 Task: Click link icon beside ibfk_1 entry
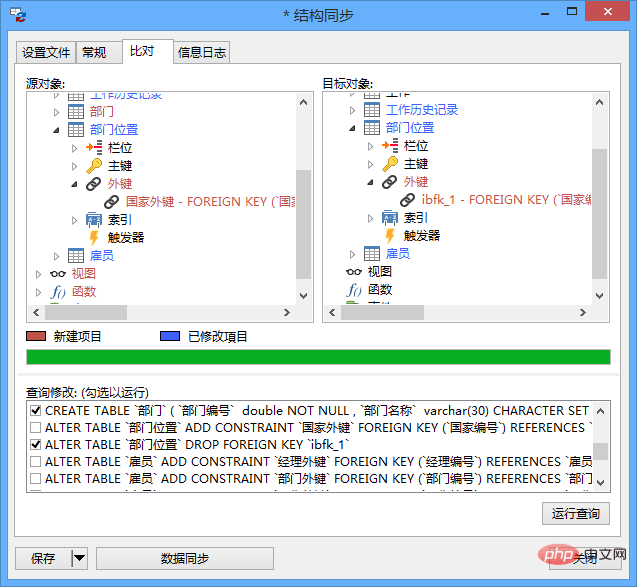(x=407, y=199)
